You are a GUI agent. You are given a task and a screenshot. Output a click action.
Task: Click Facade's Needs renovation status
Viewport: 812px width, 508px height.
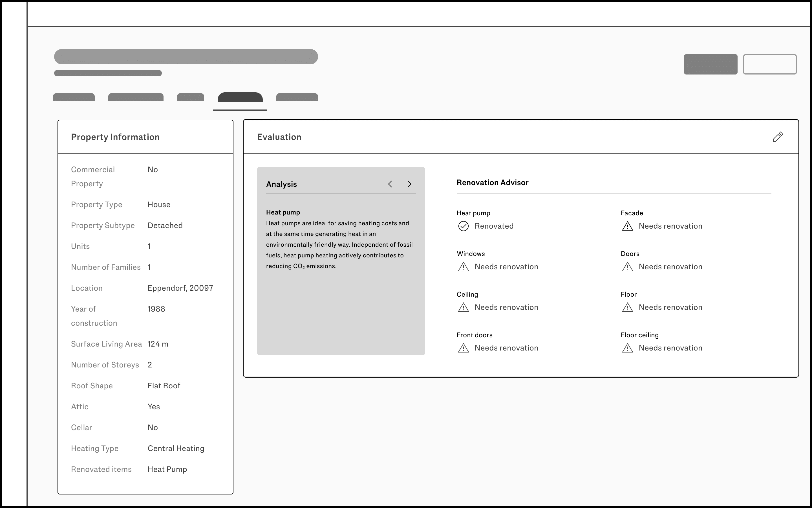[x=670, y=226]
